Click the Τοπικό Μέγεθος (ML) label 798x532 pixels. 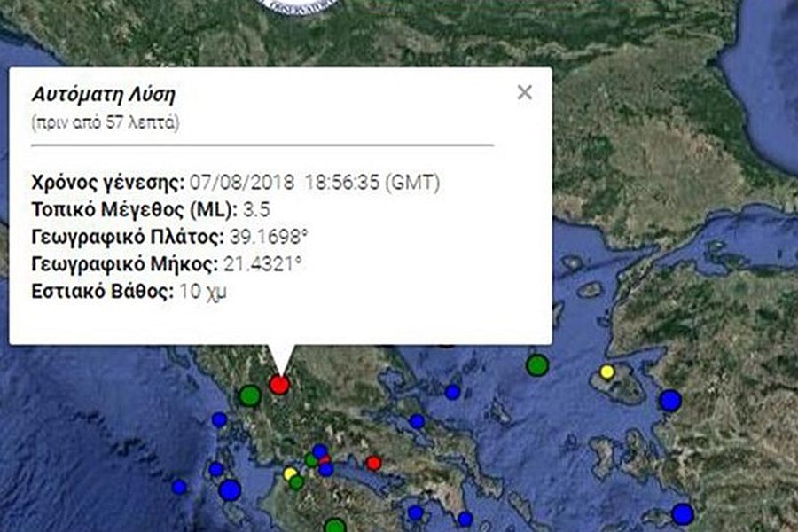[135, 210]
